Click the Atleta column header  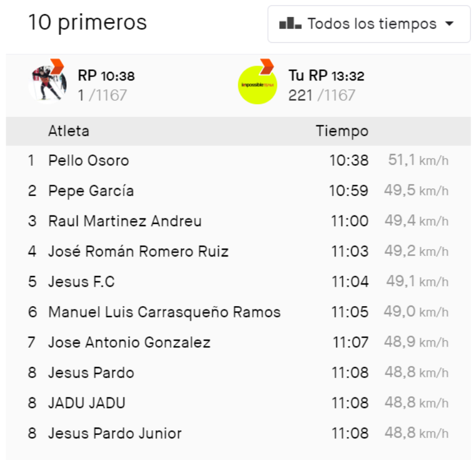pos(68,131)
